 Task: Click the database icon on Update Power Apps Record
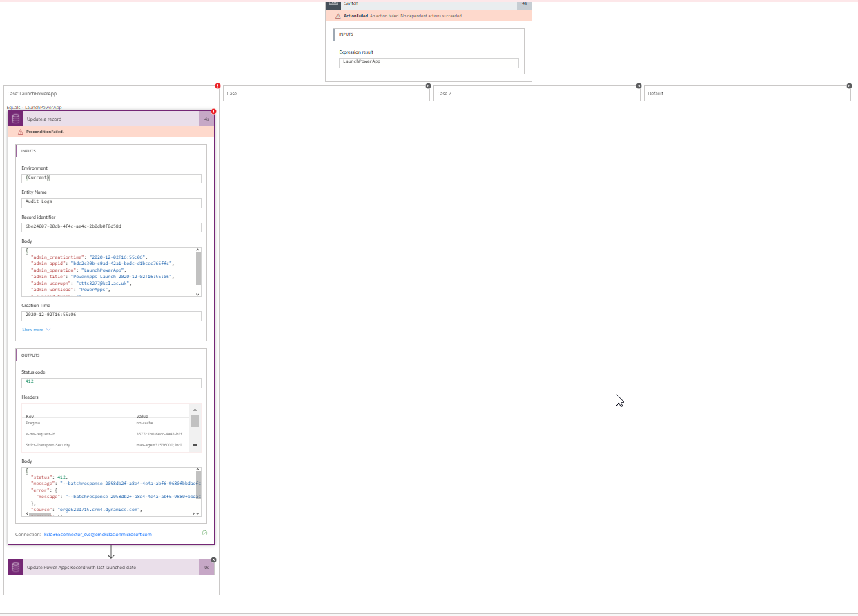point(14,567)
